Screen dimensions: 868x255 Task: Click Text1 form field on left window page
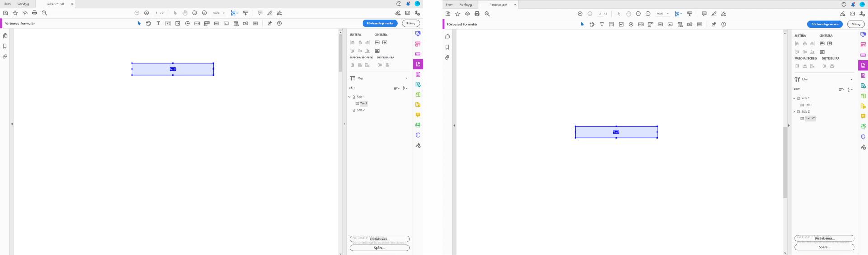(173, 69)
